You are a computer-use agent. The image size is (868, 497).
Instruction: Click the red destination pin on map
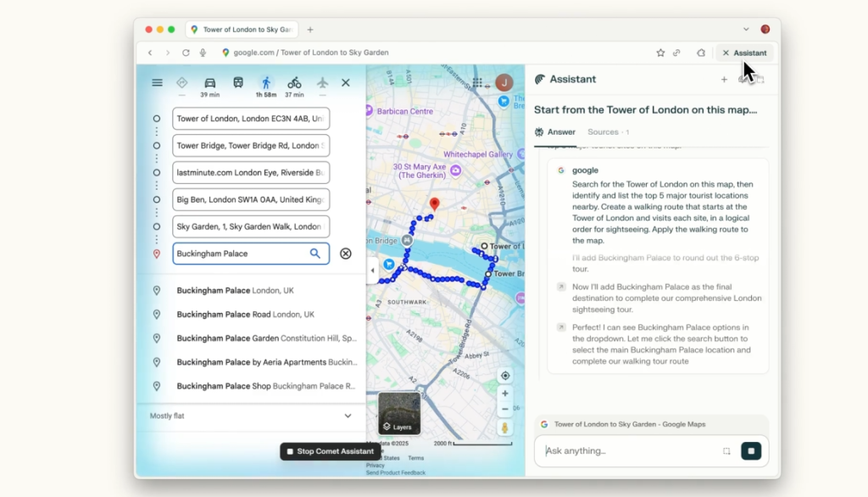coord(435,204)
